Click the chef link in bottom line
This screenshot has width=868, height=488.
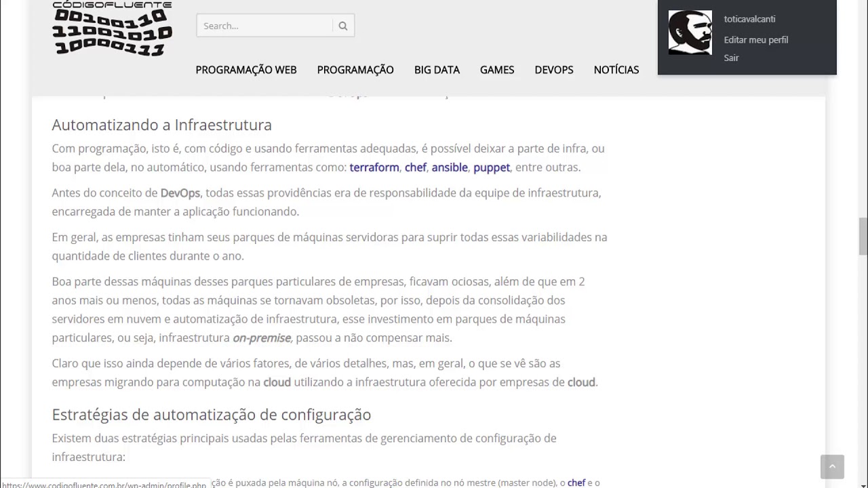[576, 483]
